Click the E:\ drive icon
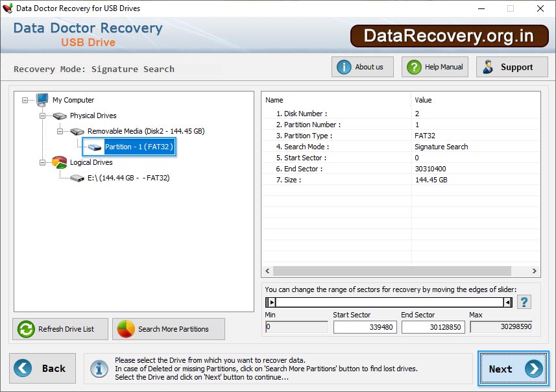Image resolution: width=556 pixels, height=392 pixels. click(77, 178)
